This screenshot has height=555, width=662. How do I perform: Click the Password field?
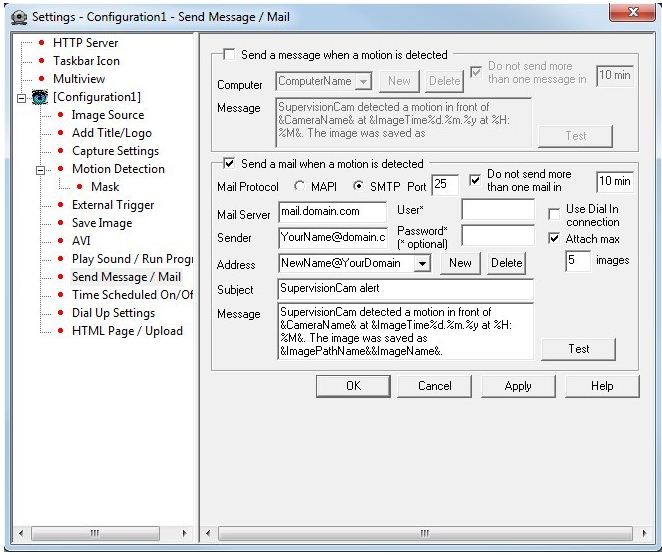[498, 235]
